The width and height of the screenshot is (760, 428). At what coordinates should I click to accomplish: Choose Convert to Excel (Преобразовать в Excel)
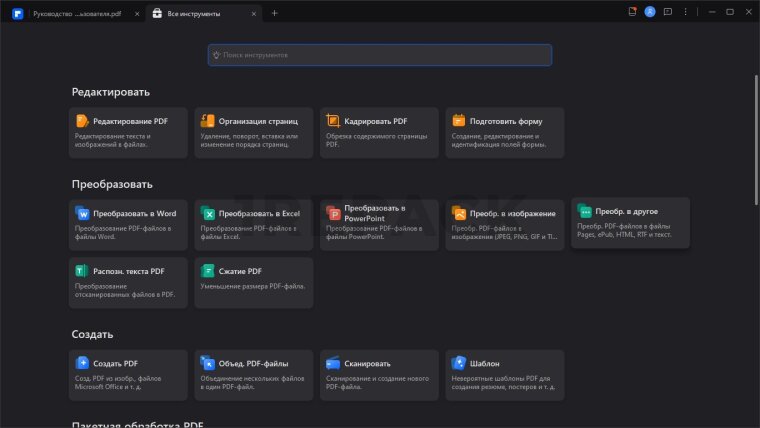pyautogui.click(x=254, y=224)
